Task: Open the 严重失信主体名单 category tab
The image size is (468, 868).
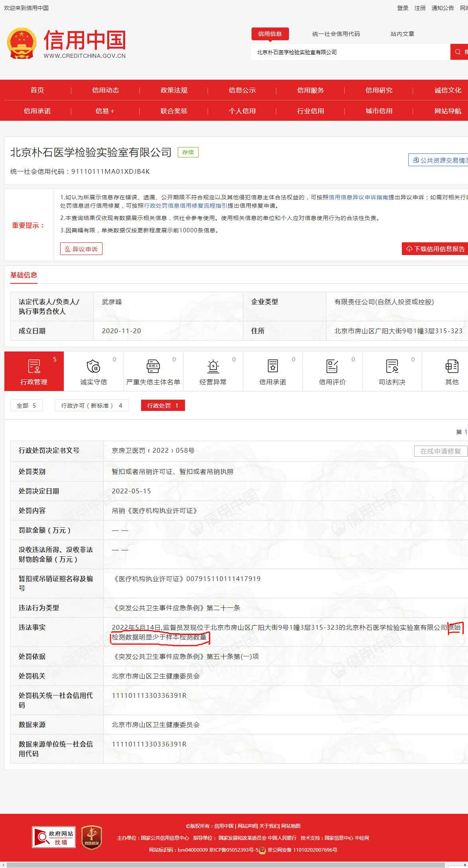Action: coord(153,371)
